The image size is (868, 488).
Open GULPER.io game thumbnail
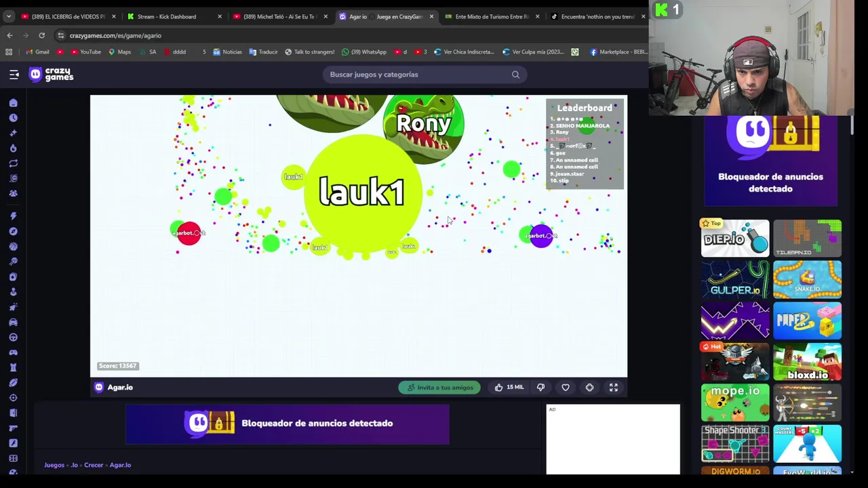tap(735, 279)
